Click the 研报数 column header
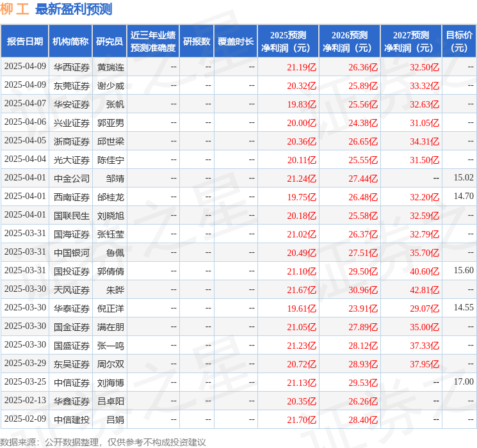The width and height of the screenshot is (477, 448). point(197,42)
